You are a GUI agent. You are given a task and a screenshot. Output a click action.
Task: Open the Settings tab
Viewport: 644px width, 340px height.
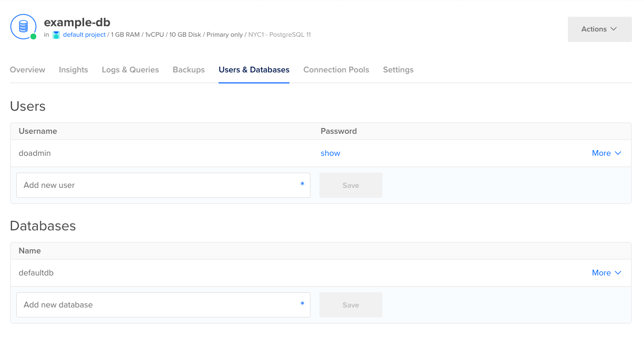[x=398, y=69]
